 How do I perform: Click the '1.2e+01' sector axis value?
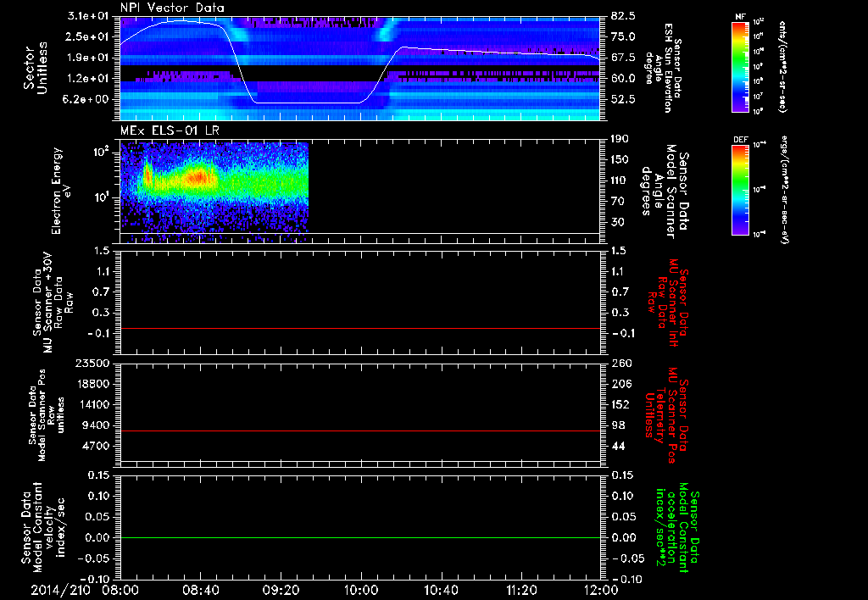pyautogui.click(x=88, y=79)
